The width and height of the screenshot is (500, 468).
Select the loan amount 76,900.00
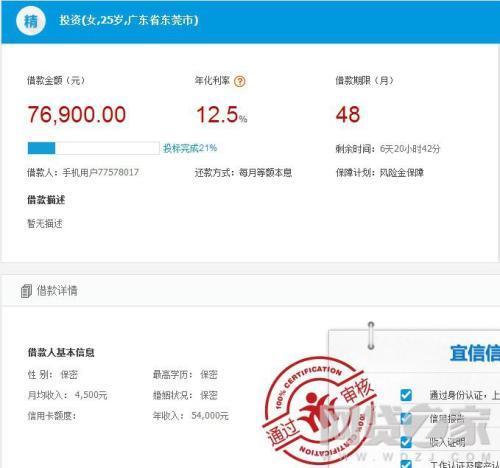[77, 114]
